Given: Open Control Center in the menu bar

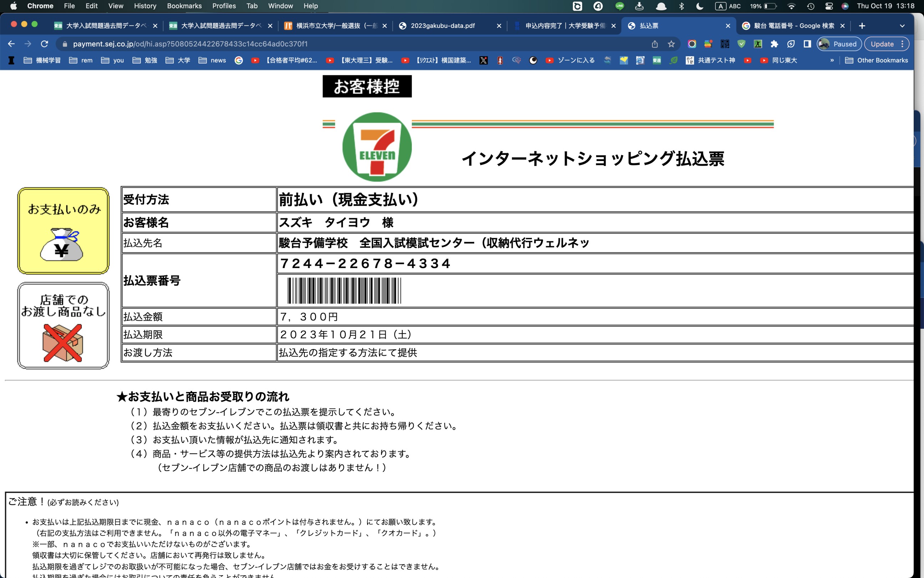Looking at the screenshot, I should coord(828,6).
